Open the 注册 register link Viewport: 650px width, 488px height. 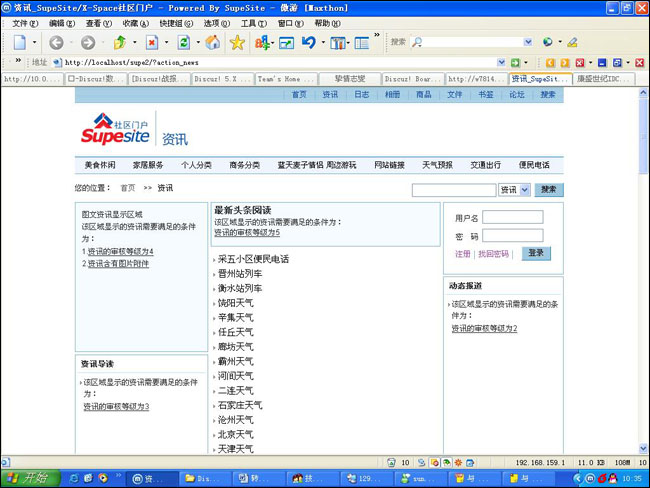coord(463,254)
